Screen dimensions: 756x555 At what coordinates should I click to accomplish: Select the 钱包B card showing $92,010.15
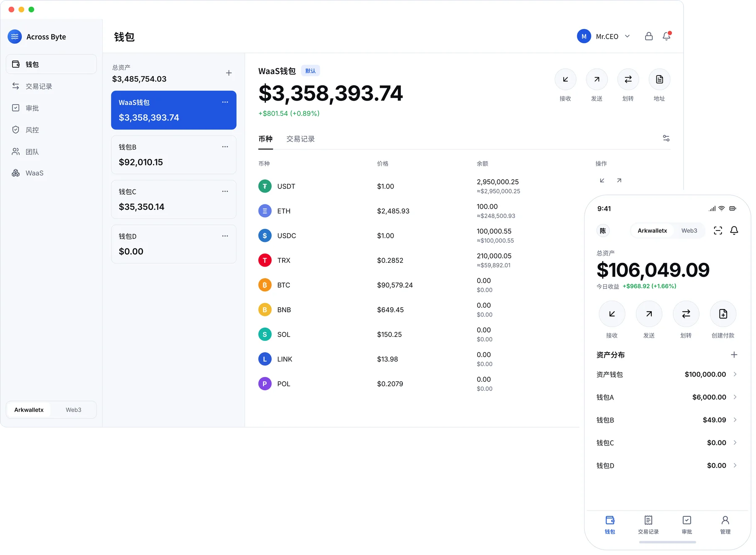point(174,155)
